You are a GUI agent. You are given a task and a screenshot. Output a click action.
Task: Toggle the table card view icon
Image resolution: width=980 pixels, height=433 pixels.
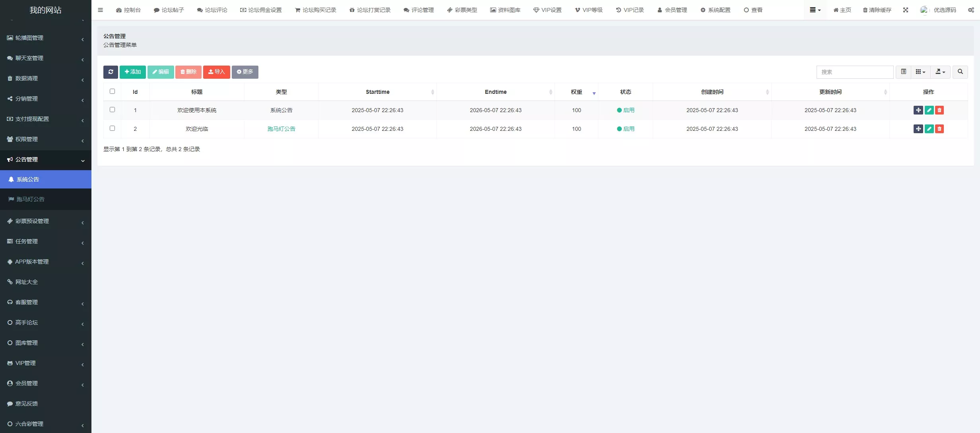coord(904,72)
